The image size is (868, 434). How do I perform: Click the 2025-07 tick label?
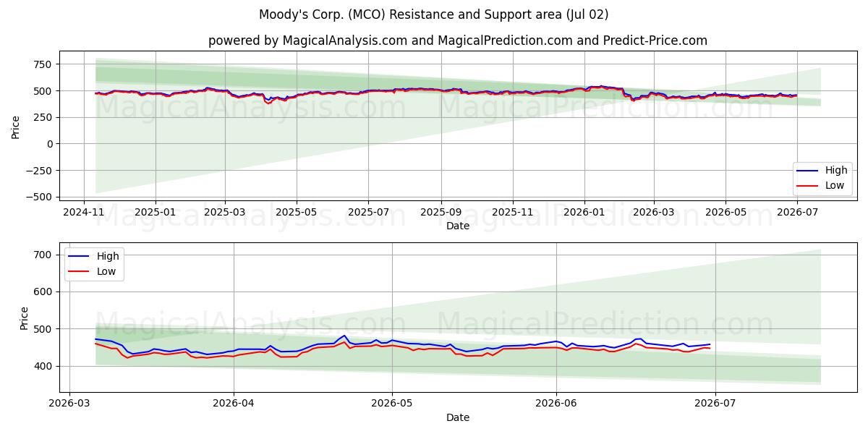coord(367,212)
